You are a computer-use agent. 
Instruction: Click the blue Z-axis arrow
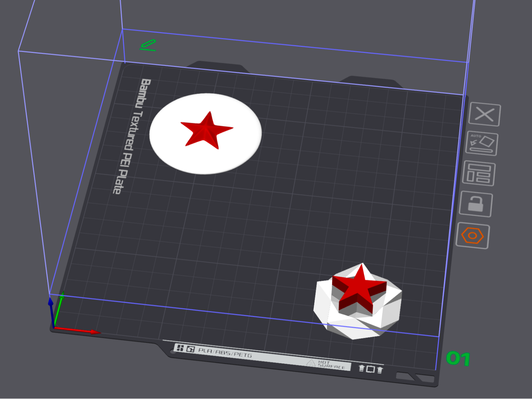point(51,312)
